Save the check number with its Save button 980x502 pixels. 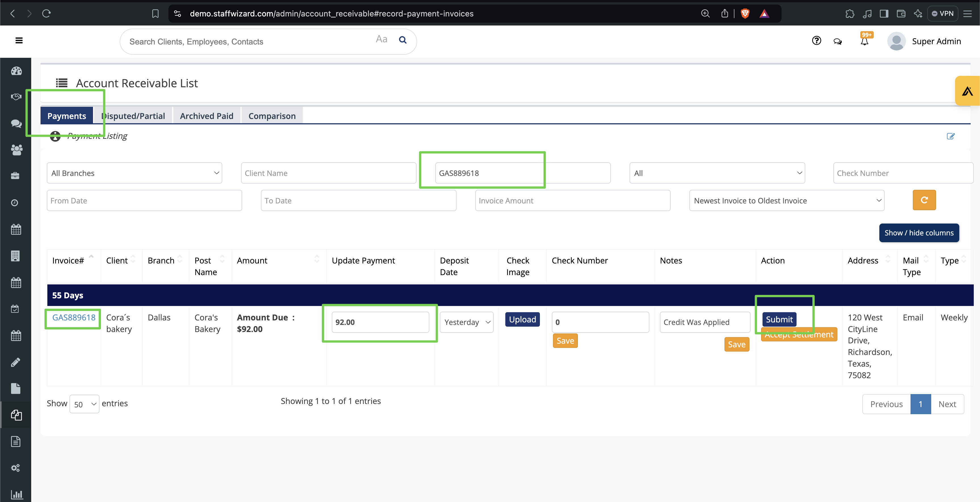(565, 341)
